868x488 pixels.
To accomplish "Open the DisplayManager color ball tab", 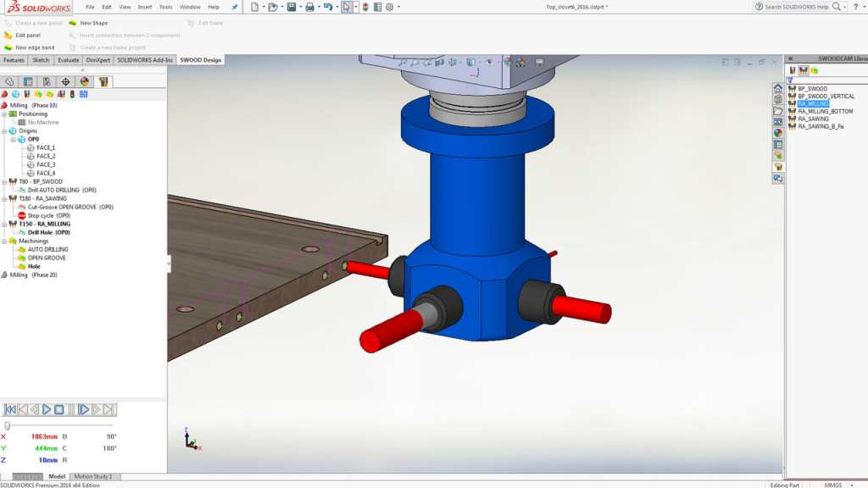I will 85,82.
